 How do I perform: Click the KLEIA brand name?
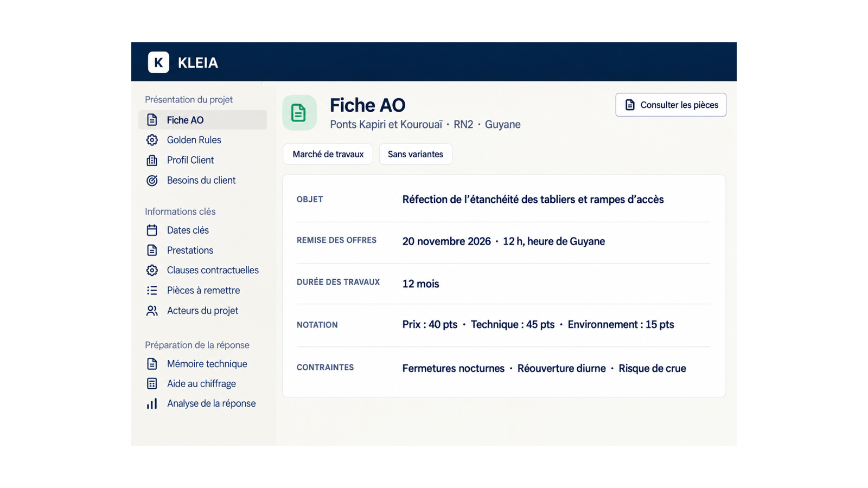(x=198, y=63)
